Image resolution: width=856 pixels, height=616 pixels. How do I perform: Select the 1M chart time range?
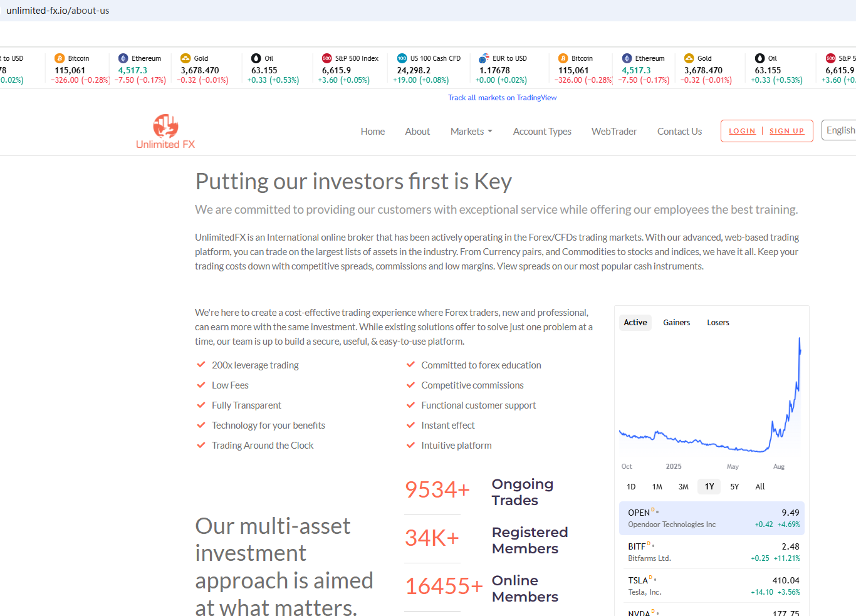[657, 487]
